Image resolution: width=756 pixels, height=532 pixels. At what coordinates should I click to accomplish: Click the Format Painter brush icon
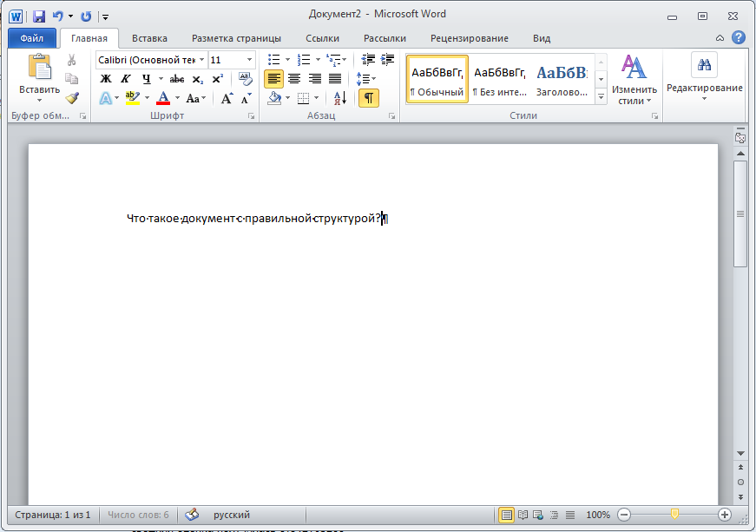click(x=72, y=98)
